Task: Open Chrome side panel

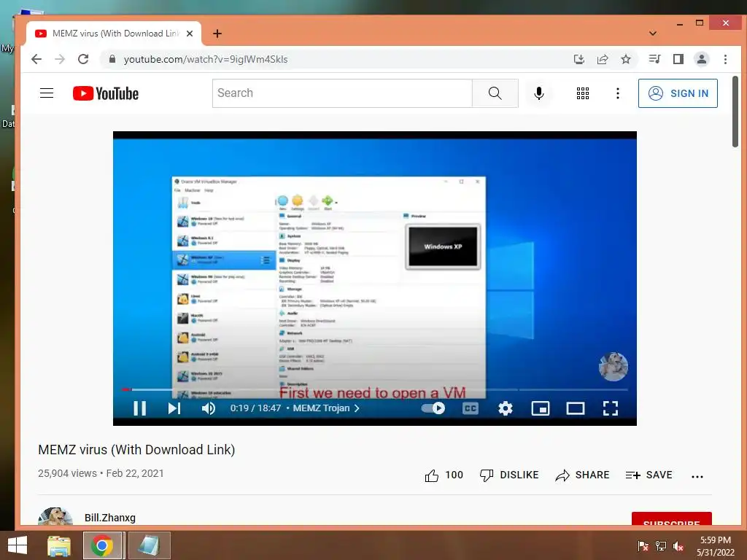Action: point(678,59)
